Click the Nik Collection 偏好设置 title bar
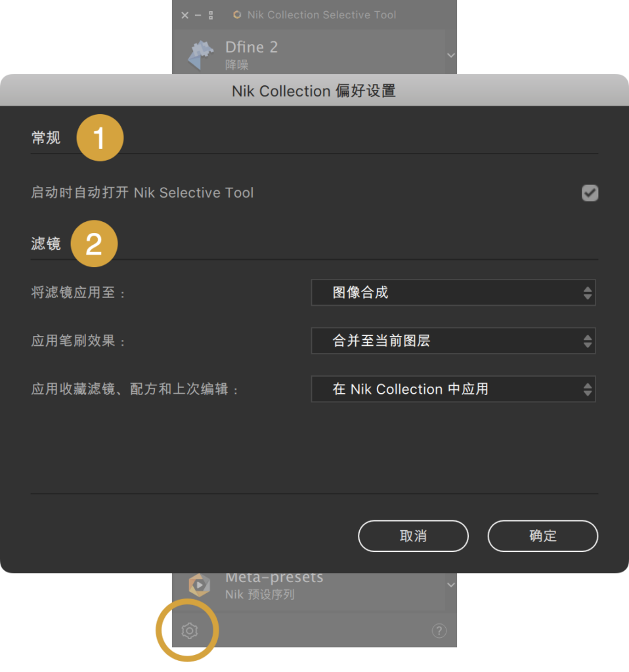 [x=314, y=91]
